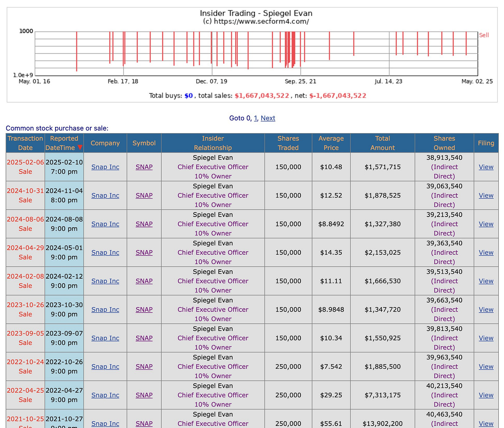Sort by Reported DateTime column header
Image resolution: width=504 pixels, height=428 pixels.
[64, 143]
